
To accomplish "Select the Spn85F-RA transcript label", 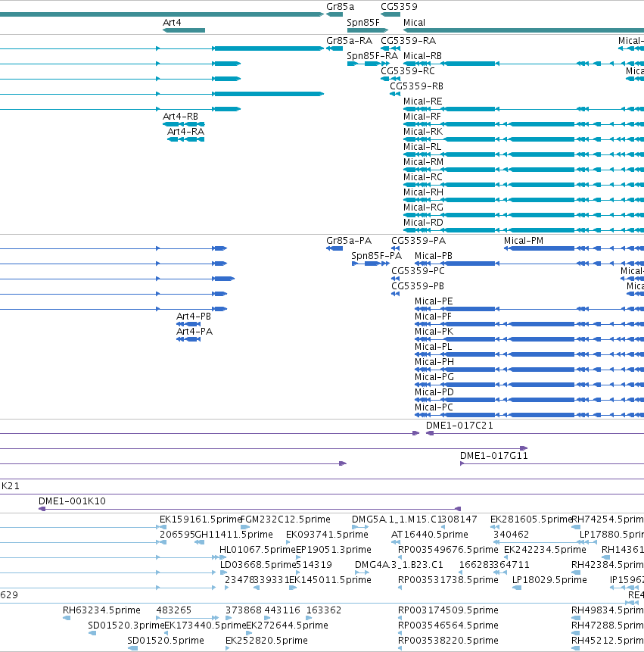I will click(x=372, y=56).
